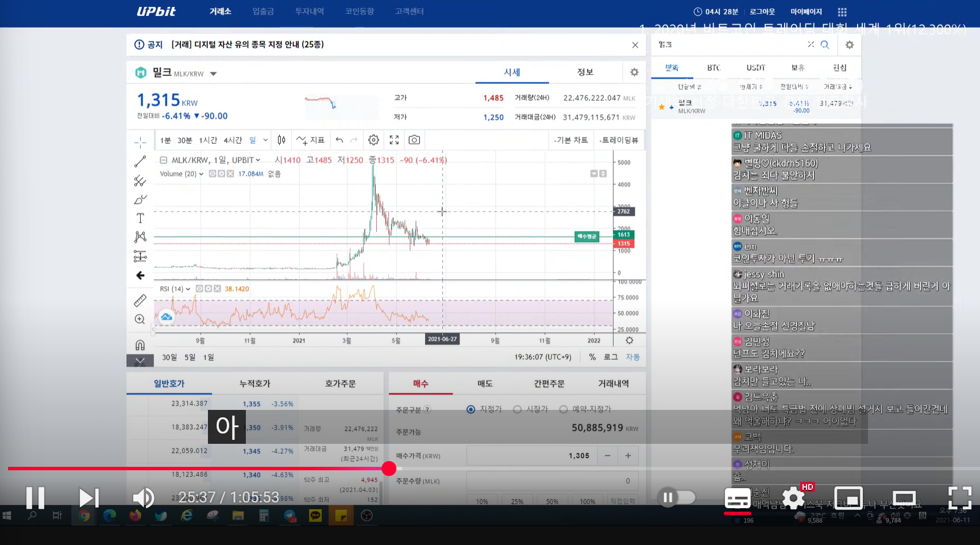Set chart interval to 4시간
Viewport: 980px width, 545px height.
[x=233, y=140]
